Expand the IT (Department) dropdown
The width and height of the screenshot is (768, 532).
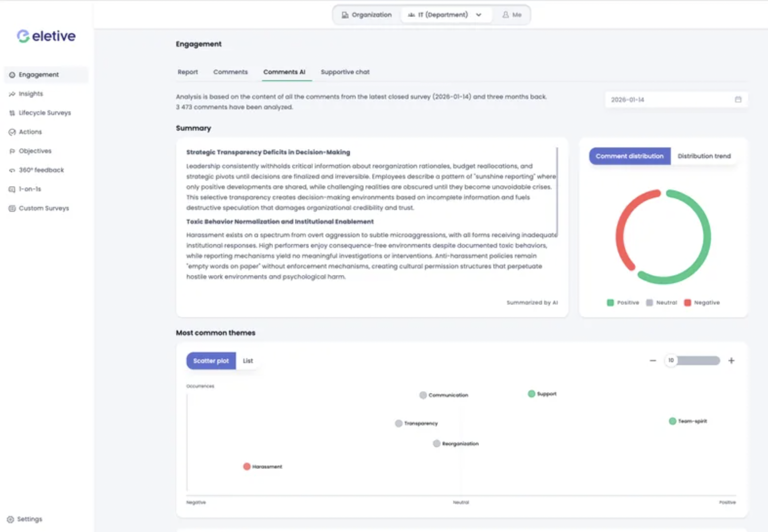coord(445,15)
